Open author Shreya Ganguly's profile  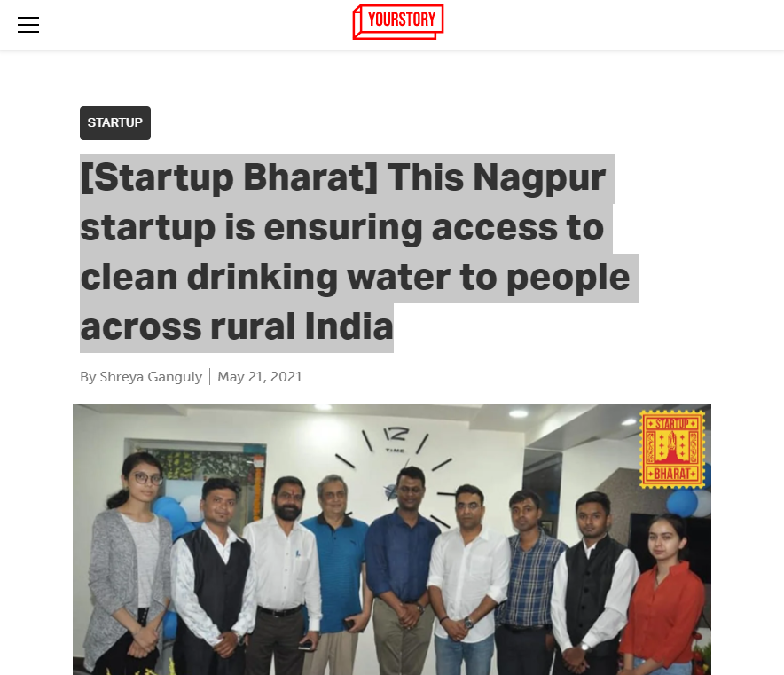click(151, 376)
